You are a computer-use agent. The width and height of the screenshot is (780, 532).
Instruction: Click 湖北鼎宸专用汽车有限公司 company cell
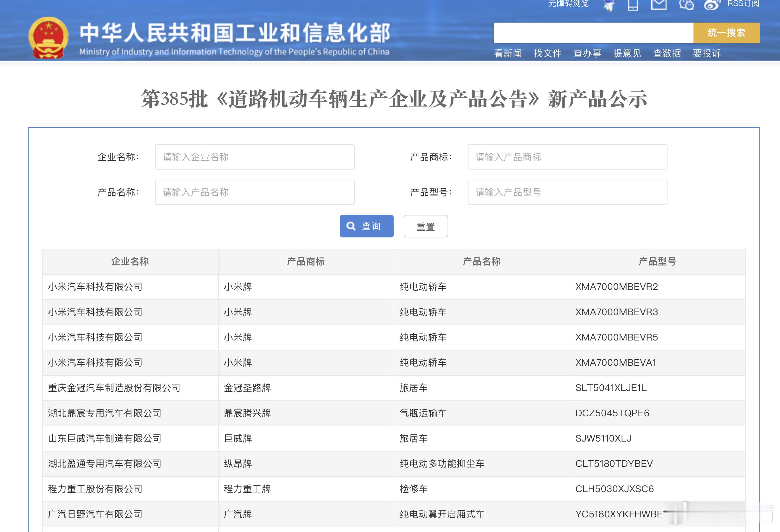point(130,413)
